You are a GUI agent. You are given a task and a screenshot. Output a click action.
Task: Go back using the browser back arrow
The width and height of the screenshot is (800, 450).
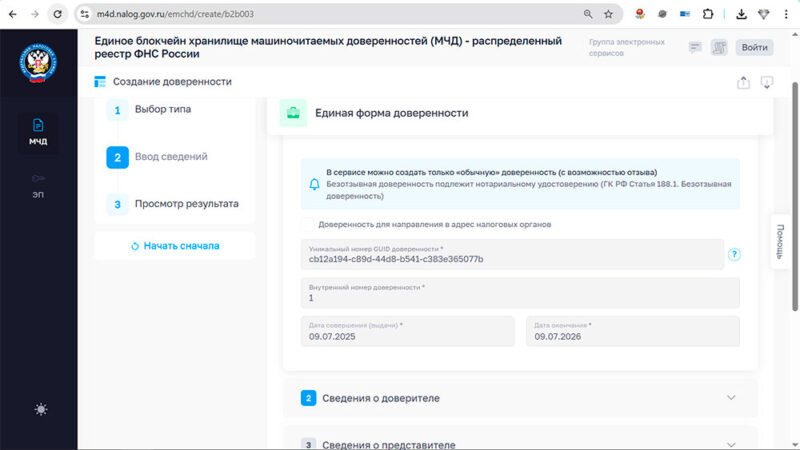click(13, 14)
